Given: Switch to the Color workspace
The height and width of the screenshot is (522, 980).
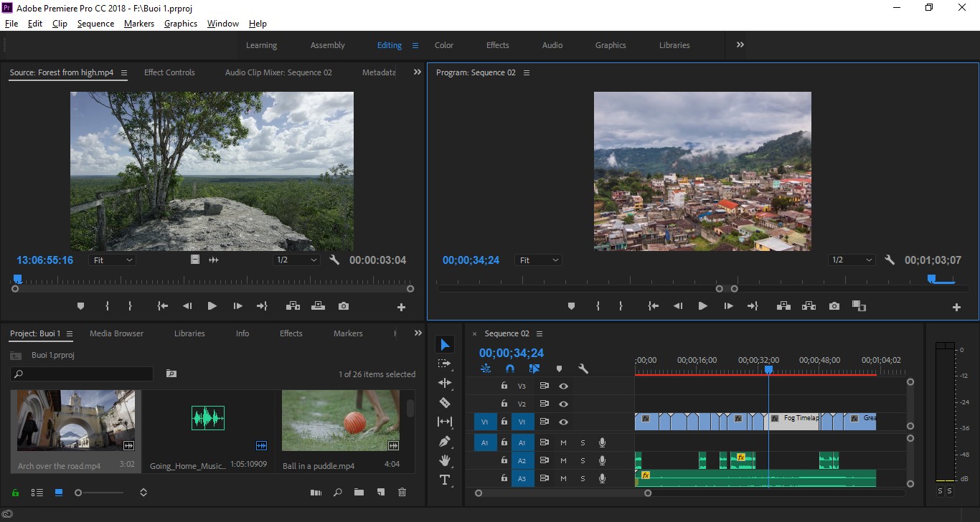Looking at the screenshot, I should (444, 45).
